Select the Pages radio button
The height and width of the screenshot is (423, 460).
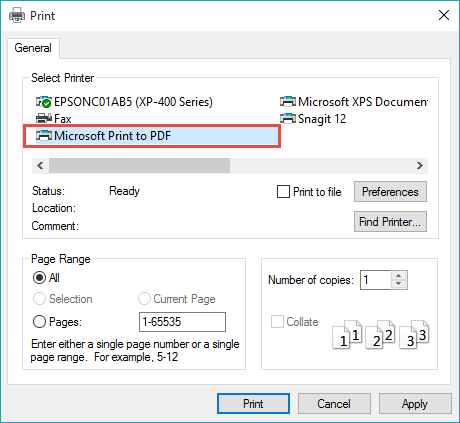tap(39, 322)
